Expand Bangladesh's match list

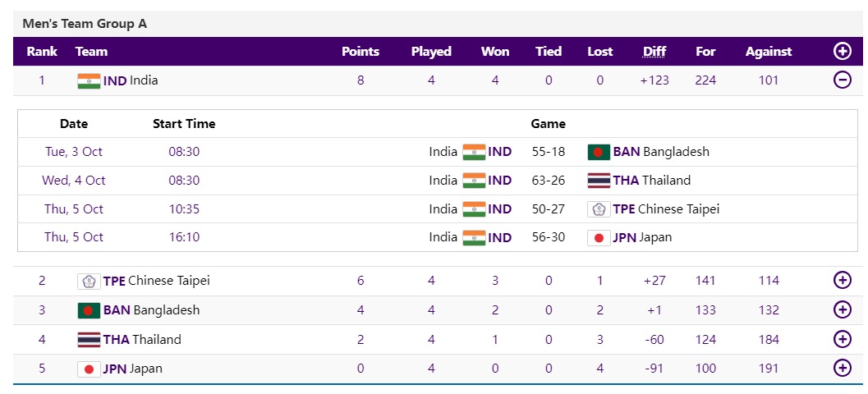842,310
